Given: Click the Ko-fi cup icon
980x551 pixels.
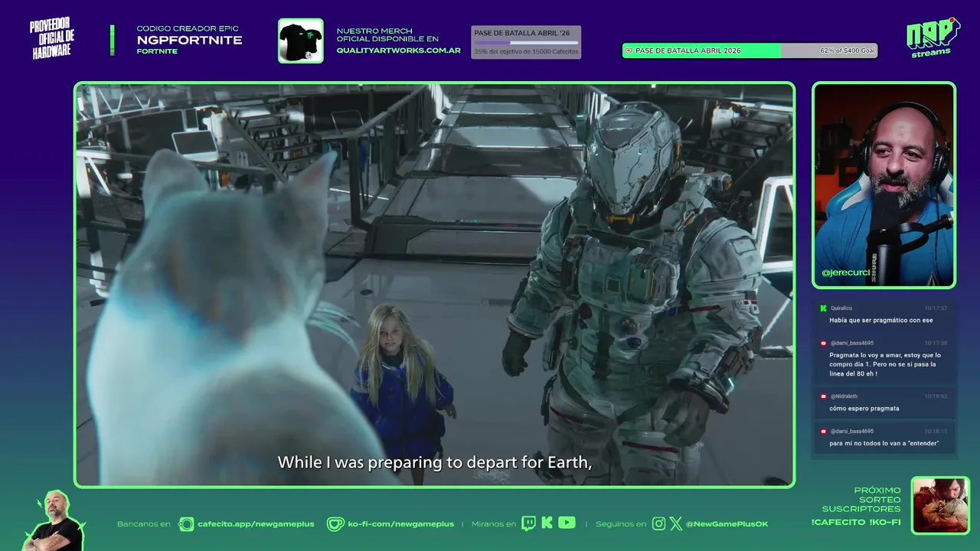Looking at the screenshot, I should click(335, 523).
